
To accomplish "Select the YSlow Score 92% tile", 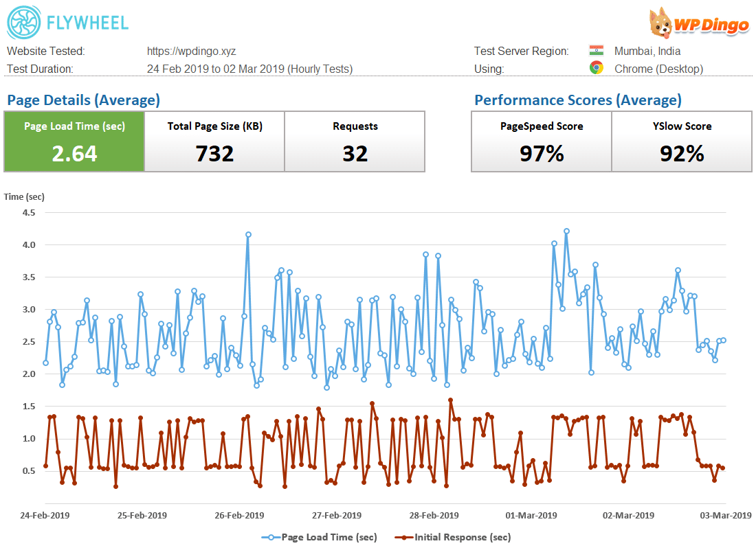I will 682,141.
